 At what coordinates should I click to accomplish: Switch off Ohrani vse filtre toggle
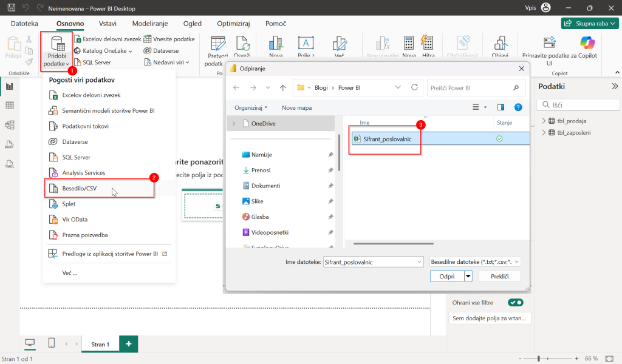point(515,303)
